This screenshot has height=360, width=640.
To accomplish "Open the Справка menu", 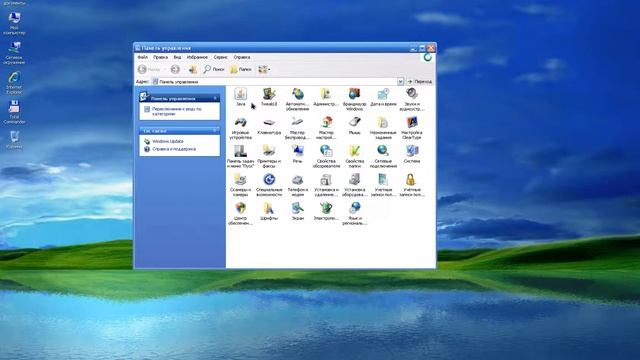I will tap(242, 57).
